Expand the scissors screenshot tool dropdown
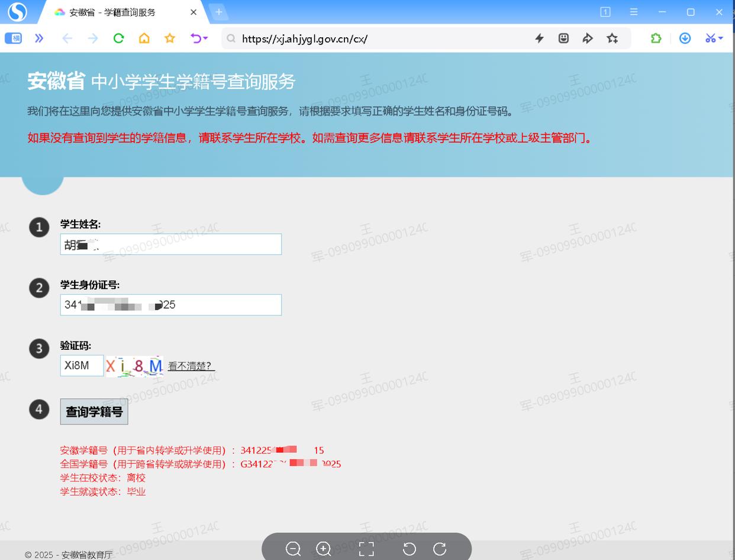The height and width of the screenshot is (560, 735). pyautogui.click(x=720, y=38)
